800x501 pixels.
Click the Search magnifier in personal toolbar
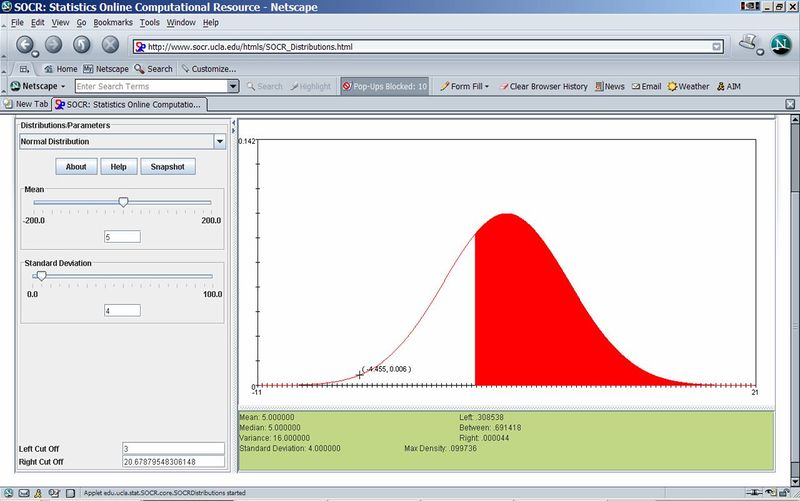tap(153, 69)
